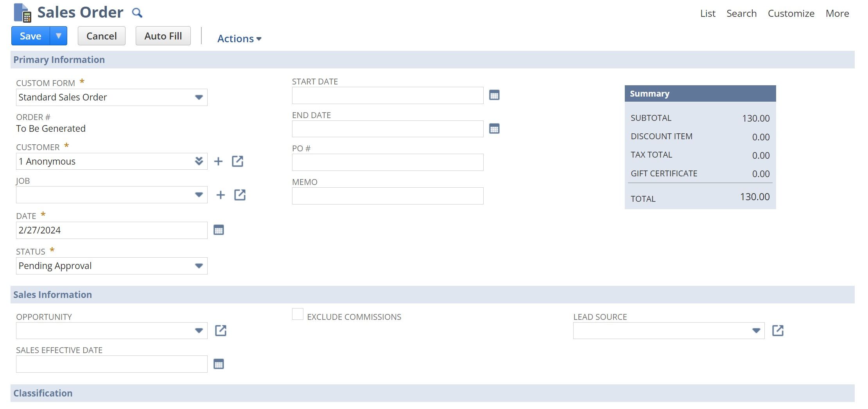
Task: Open the Start Date calendar picker
Action: coord(494,95)
